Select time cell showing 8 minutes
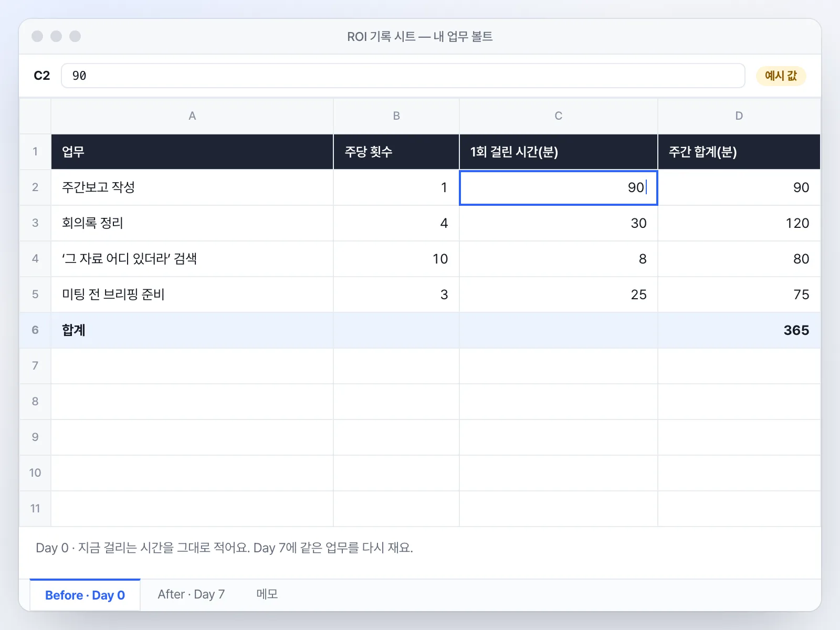The height and width of the screenshot is (630, 840). click(x=559, y=259)
